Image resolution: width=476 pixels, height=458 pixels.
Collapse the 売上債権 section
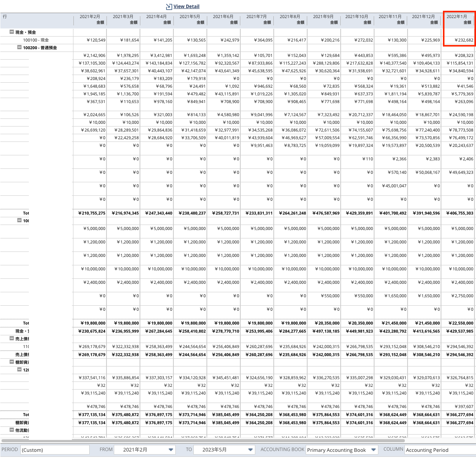pos(12,338)
